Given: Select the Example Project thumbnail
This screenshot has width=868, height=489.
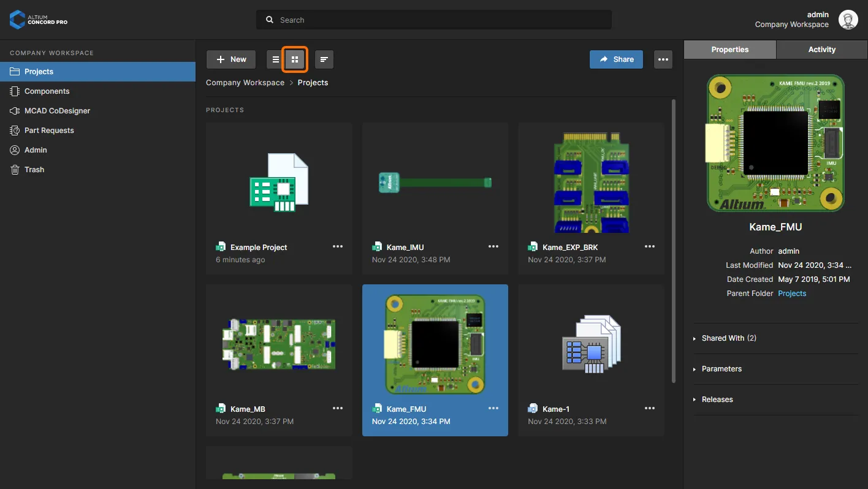Looking at the screenshot, I should (279, 183).
